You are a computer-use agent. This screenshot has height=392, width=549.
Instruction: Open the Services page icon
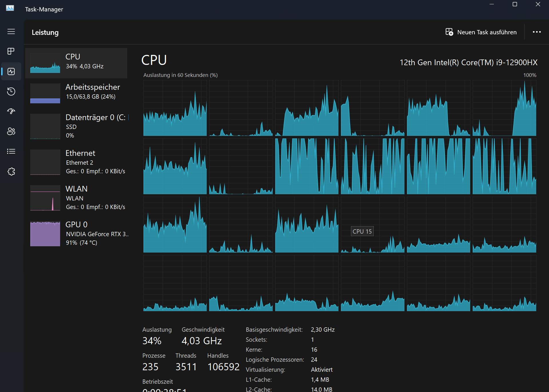coord(11,171)
